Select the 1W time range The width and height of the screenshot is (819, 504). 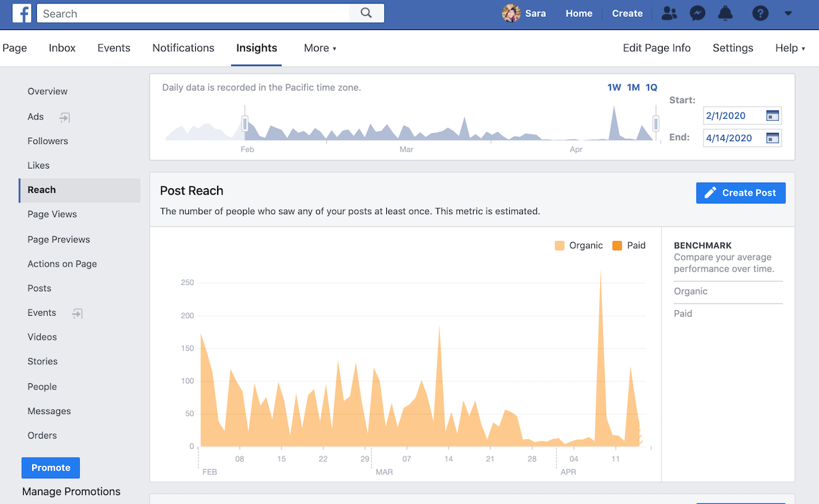point(614,87)
